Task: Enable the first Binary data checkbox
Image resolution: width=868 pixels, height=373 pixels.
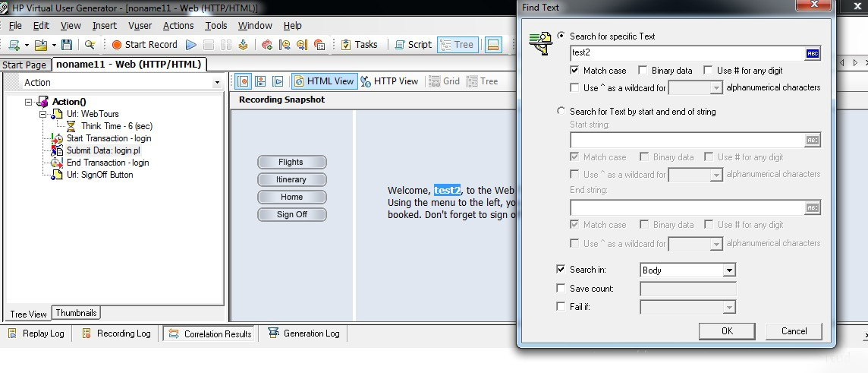Action: pyautogui.click(x=643, y=71)
